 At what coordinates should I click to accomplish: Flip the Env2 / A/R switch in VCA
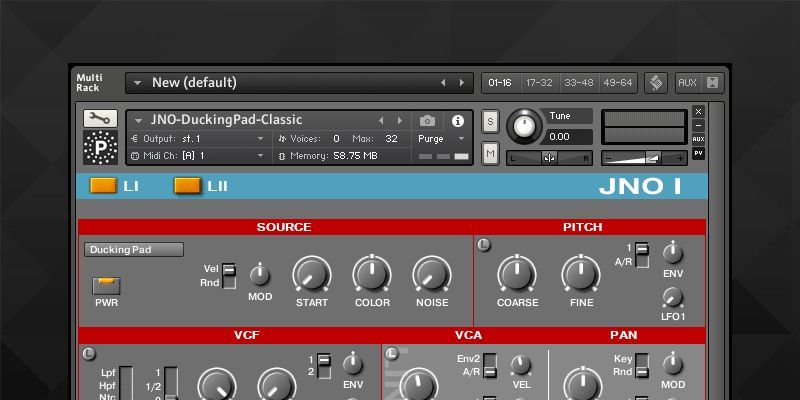pyautogui.click(x=490, y=366)
